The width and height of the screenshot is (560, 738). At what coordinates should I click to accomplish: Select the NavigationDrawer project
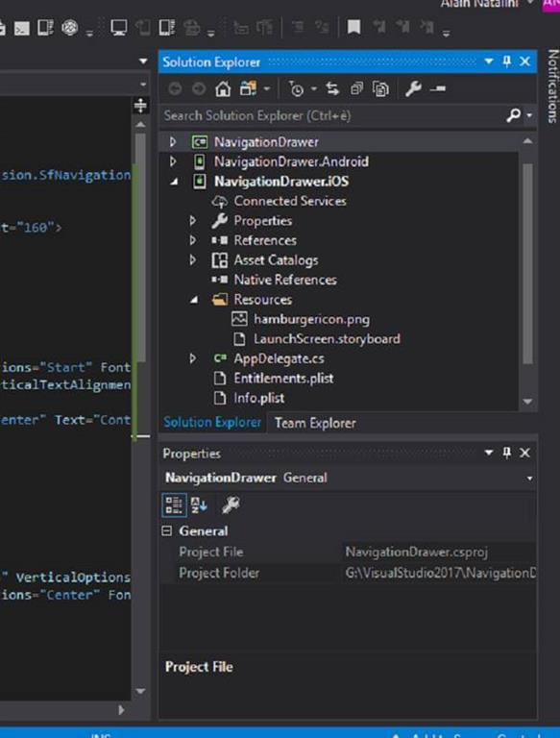click(266, 141)
